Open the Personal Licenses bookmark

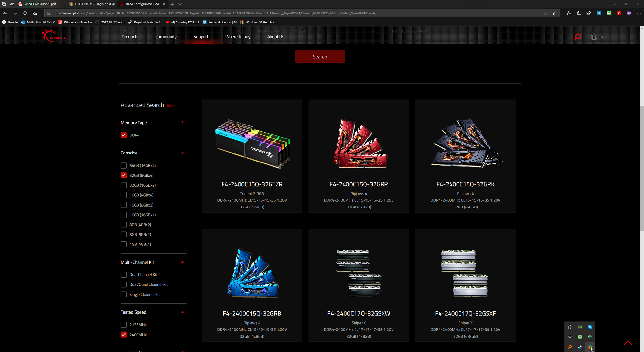click(x=220, y=22)
